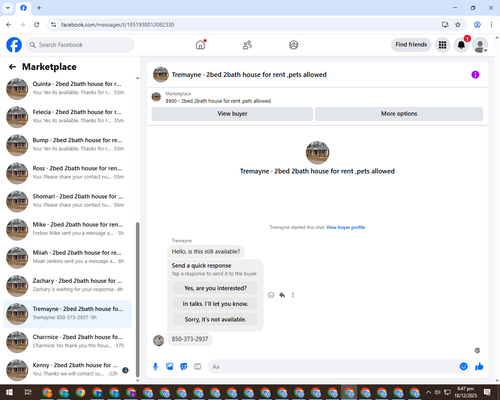The height and width of the screenshot is (400, 500).
Task: Click the Facebook logo icon
Action: 14,45
